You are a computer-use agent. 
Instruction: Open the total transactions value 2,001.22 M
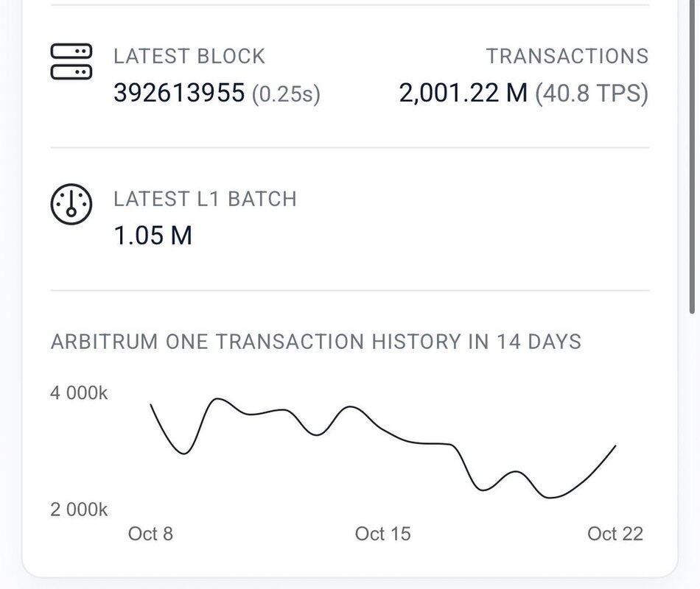click(463, 93)
